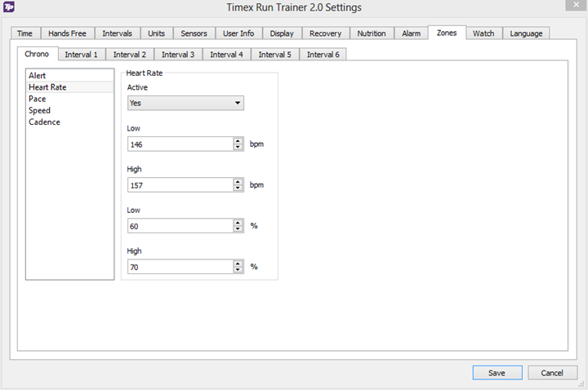Image resolution: width=588 pixels, height=390 pixels.
Task: Decrease the Low bpm value with down arrow
Action: click(x=238, y=147)
